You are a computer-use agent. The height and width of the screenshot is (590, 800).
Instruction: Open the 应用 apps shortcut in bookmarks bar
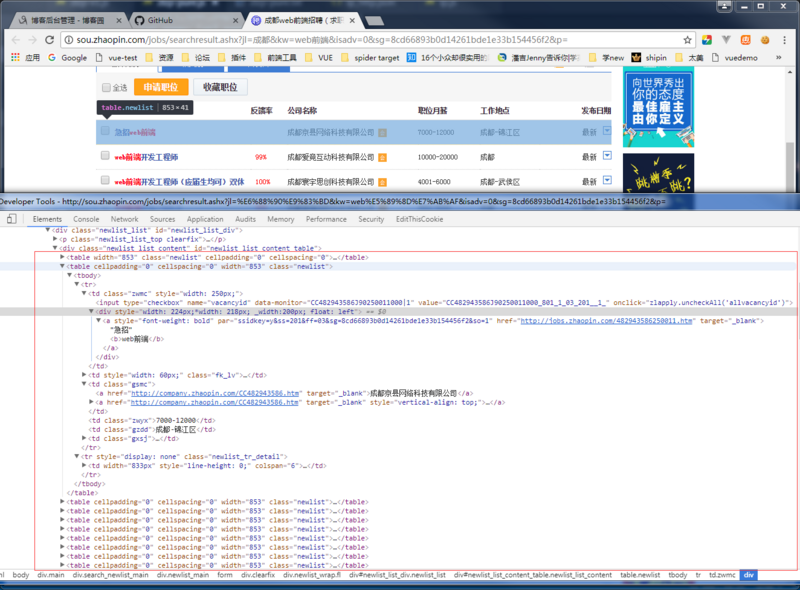[26, 58]
